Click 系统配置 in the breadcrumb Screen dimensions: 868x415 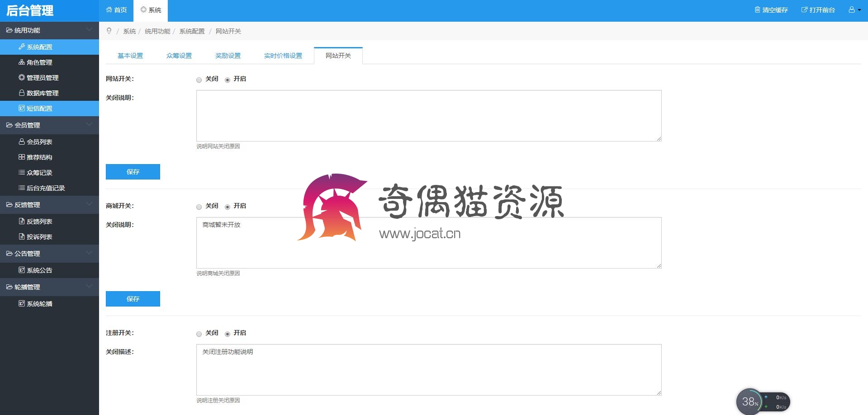click(192, 31)
